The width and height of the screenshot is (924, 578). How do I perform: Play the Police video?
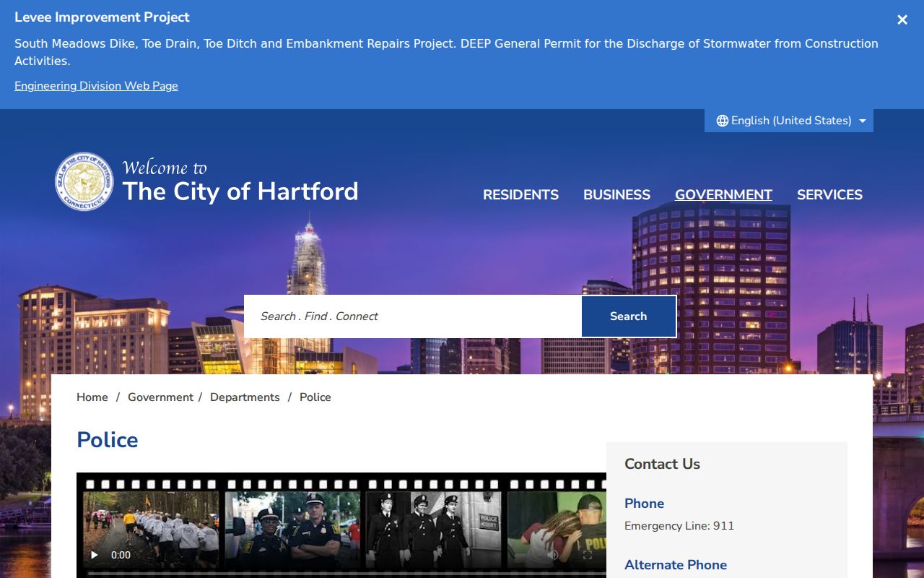pos(95,555)
